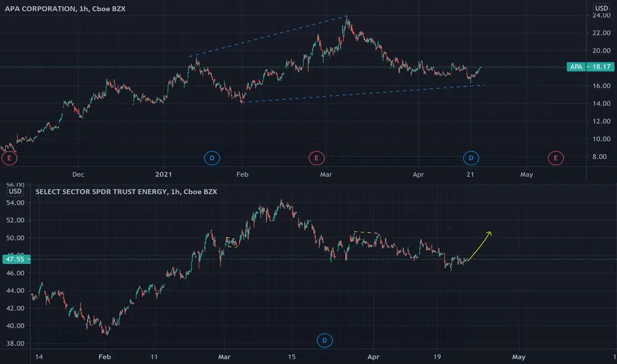Click the 40.00 price label on Energy chart
The height and width of the screenshot is (364, 617).
(x=15, y=326)
